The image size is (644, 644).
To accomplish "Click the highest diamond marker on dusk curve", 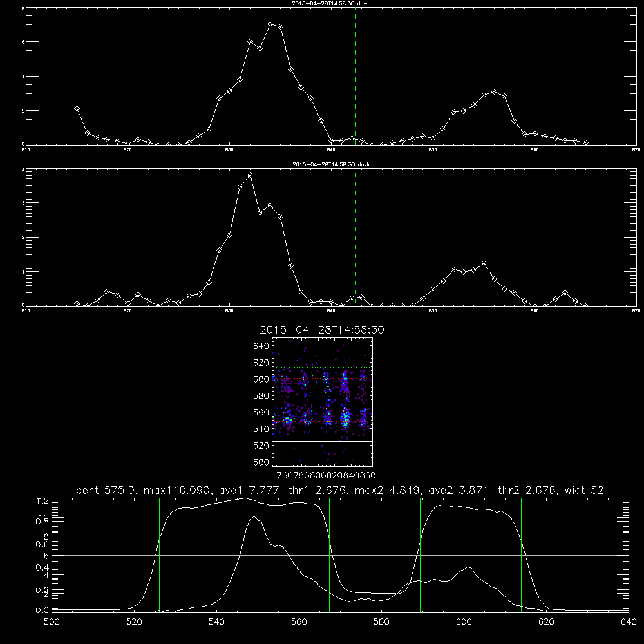I will (250, 175).
